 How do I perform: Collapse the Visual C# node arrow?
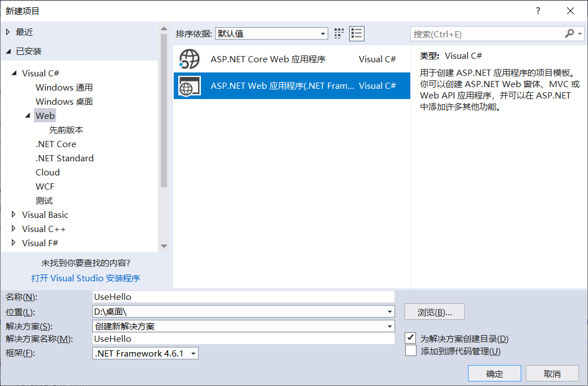pyautogui.click(x=14, y=73)
